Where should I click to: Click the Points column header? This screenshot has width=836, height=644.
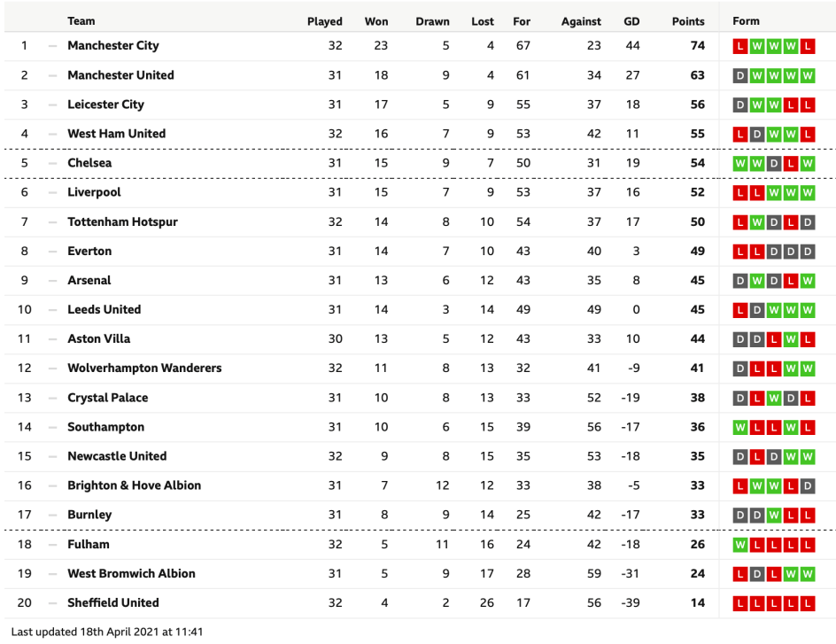click(688, 21)
